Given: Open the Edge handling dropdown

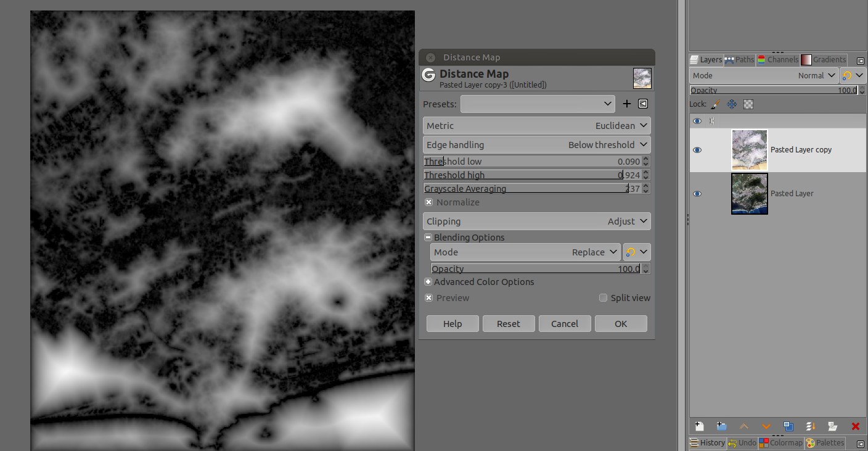Looking at the screenshot, I should tap(537, 145).
